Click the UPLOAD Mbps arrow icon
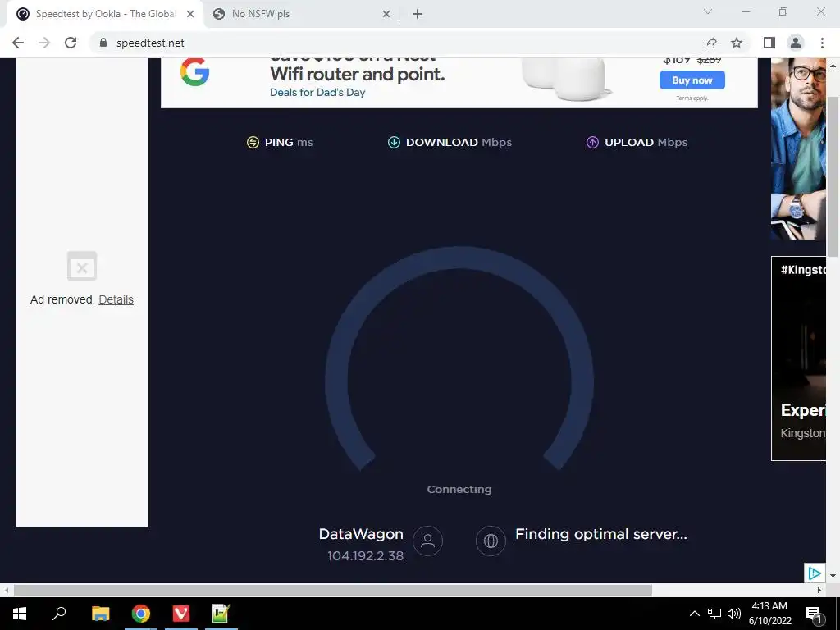840x630 pixels. point(592,142)
